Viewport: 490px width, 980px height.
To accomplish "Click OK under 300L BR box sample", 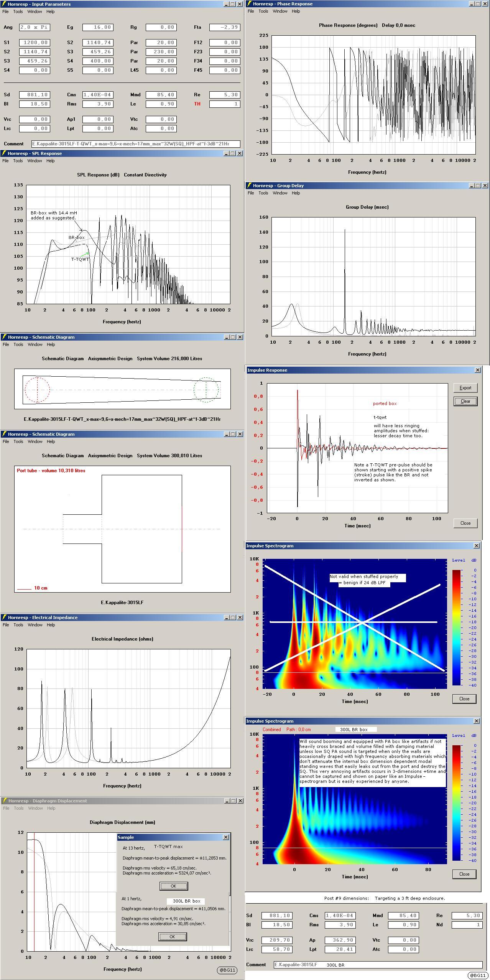I will click(x=173, y=937).
